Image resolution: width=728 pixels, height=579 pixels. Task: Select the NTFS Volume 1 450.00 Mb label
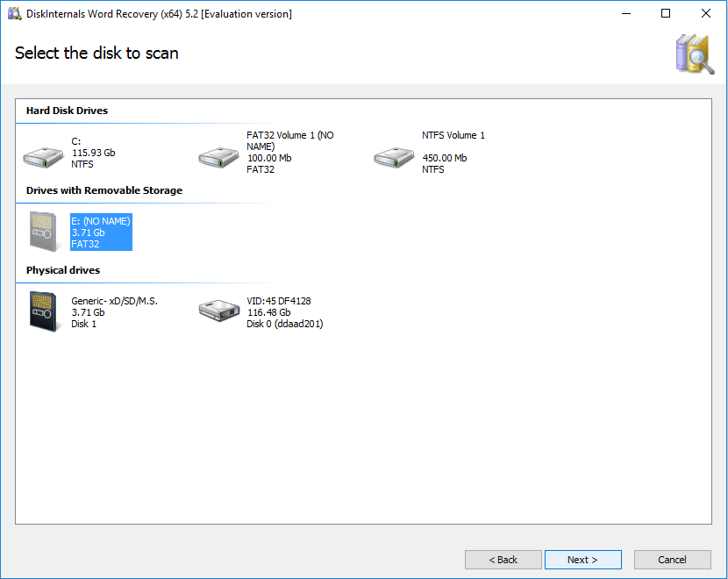(x=453, y=153)
